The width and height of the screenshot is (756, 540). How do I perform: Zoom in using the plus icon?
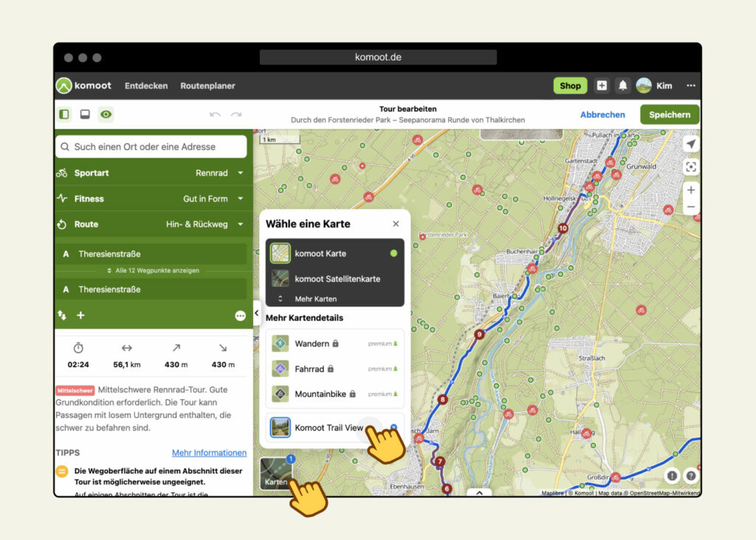(691, 190)
